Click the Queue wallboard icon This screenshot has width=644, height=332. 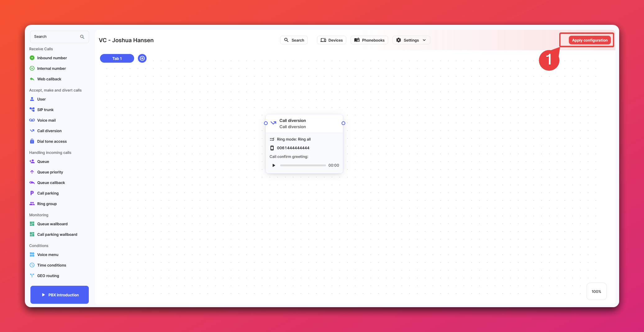point(32,224)
